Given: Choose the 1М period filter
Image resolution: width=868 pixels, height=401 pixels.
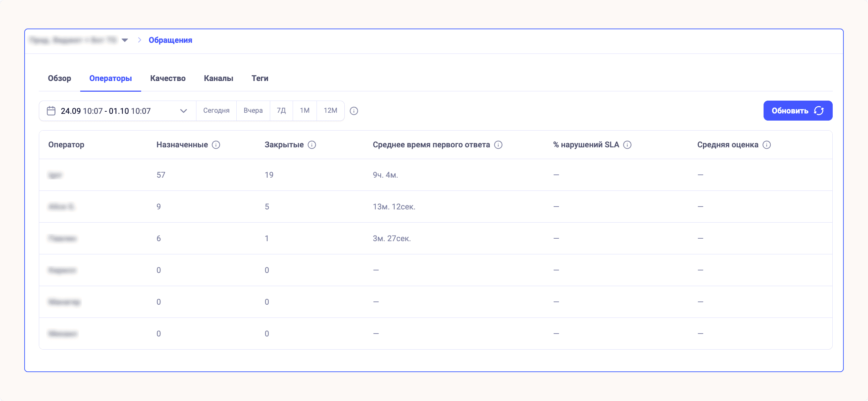Looking at the screenshot, I should (x=305, y=111).
